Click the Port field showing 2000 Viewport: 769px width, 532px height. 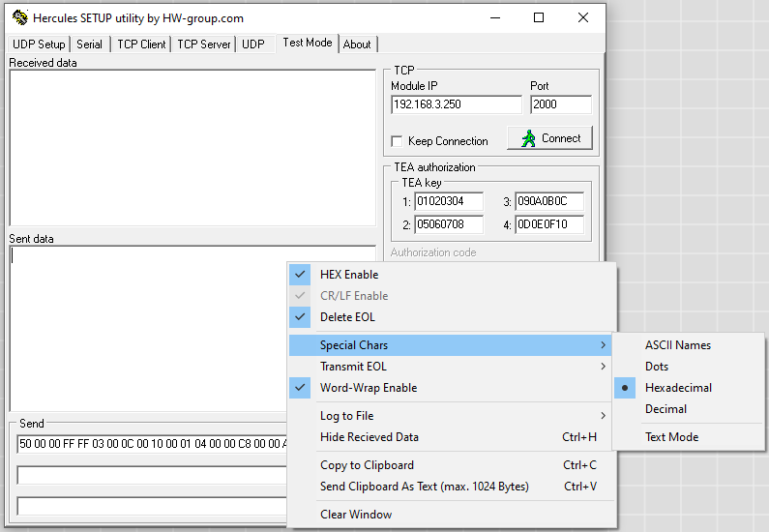coord(561,104)
